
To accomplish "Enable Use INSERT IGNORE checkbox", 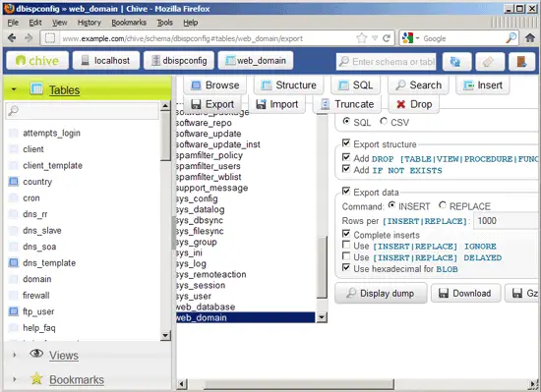I will [x=346, y=245].
